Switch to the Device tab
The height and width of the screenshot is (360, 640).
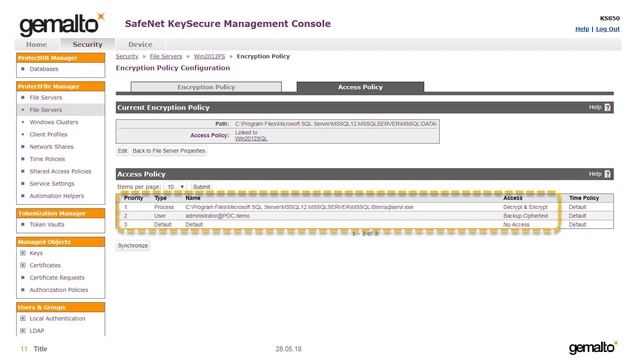click(x=140, y=44)
